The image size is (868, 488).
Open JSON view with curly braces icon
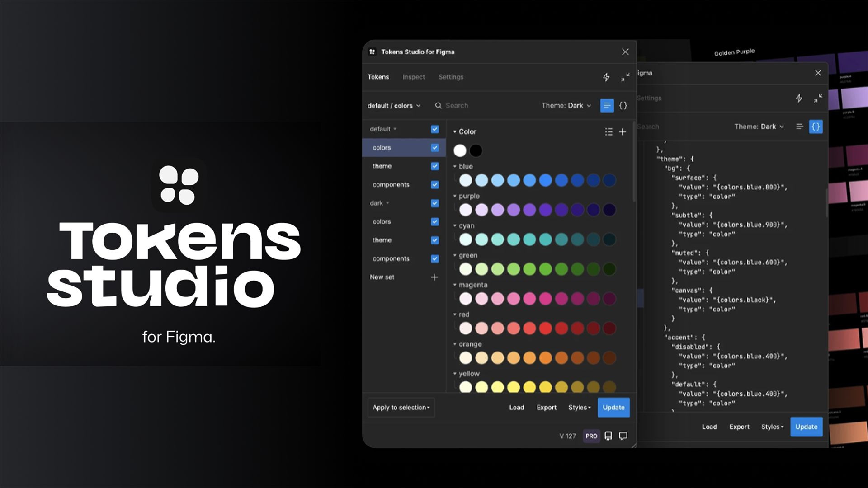(623, 105)
